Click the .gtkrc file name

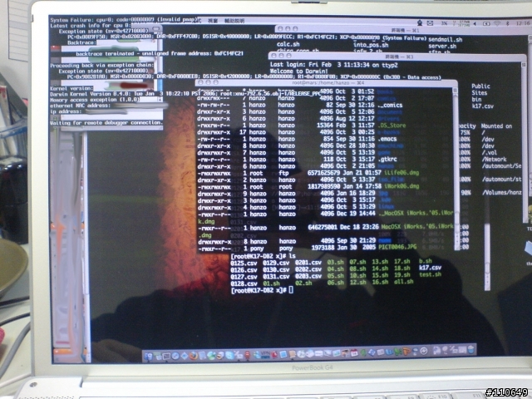(387, 159)
